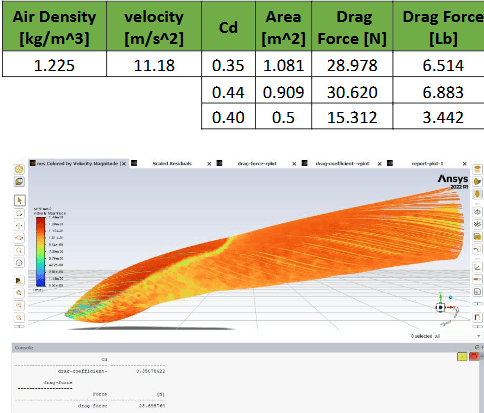Click the Console panel float icon
The height and width of the screenshot is (413, 484).
(x=477, y=347)
